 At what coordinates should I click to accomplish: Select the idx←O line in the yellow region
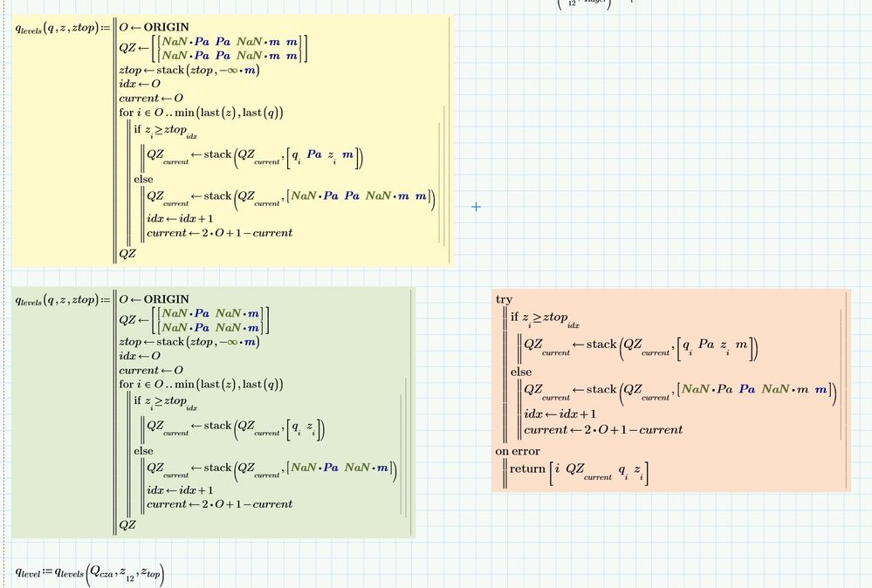point(140,84)
